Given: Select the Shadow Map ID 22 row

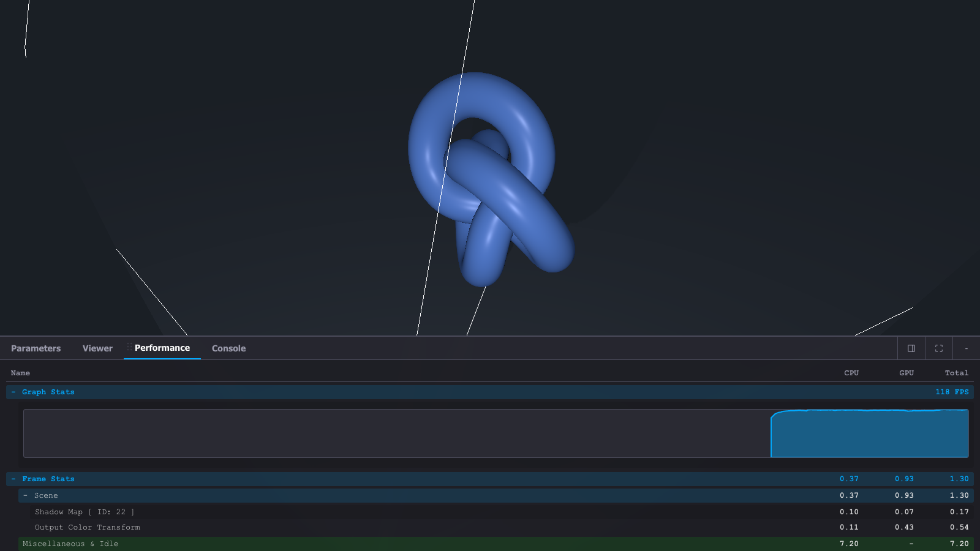Looking at the screenshot, I should pos(85,512).
